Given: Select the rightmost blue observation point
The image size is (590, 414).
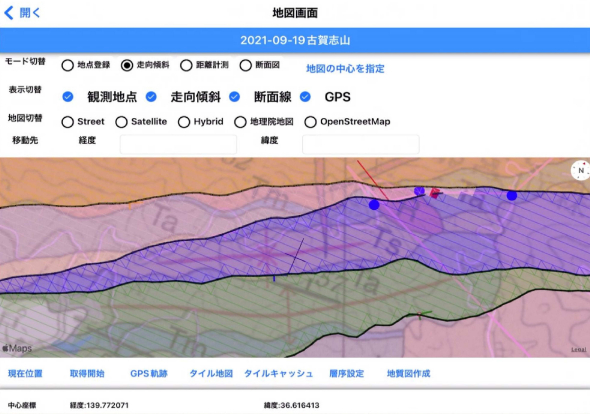Looking at the screenshot, I should pos(511,195).
